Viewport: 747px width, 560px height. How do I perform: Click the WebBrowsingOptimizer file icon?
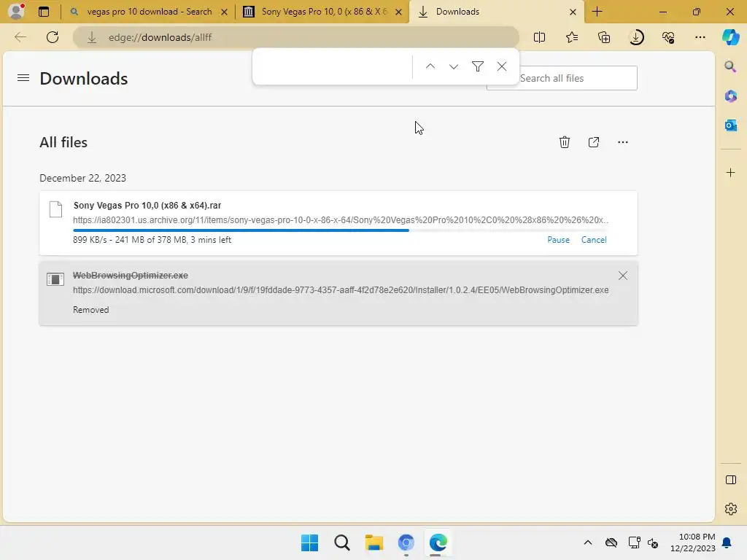pos(55,279)
